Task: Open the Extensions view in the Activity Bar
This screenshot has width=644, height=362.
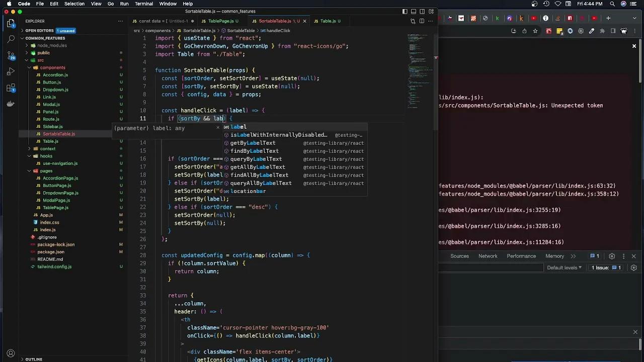Action: (x=11, y=87)
